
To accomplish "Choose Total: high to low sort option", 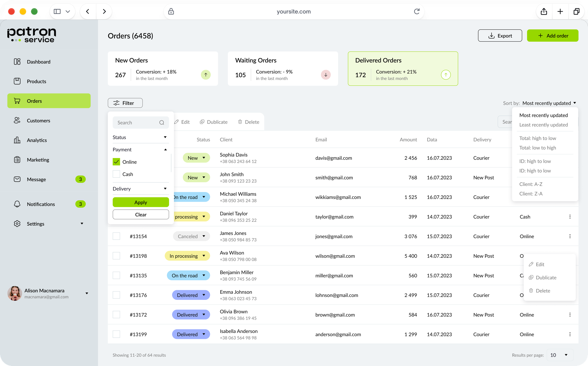I will (538, 138).
